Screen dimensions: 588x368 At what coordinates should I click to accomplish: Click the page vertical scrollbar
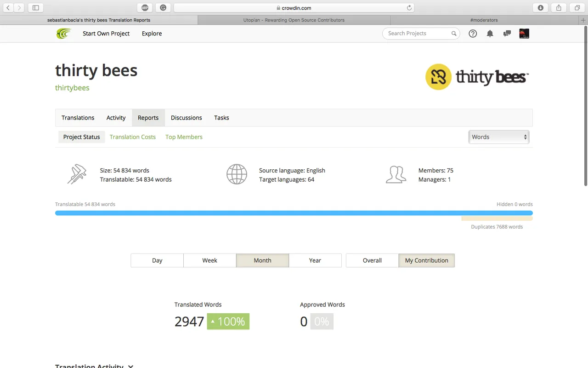point(586,106)
